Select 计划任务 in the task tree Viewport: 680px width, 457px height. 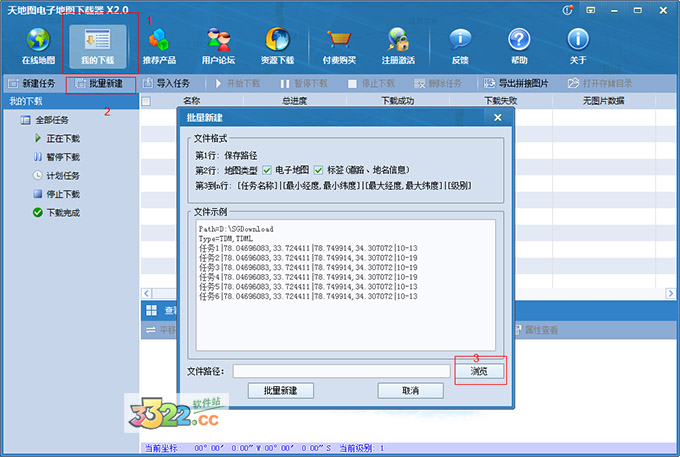point(57,176)
